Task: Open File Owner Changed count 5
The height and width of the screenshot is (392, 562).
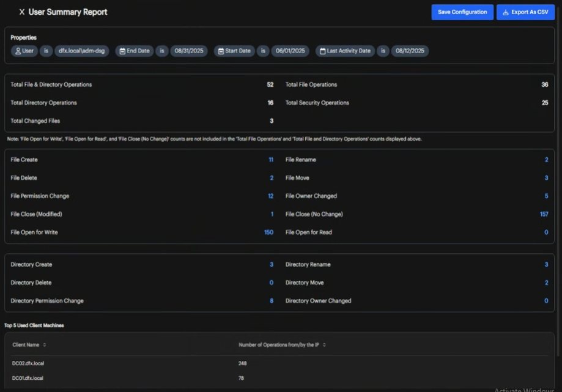Action: pos(546,196)
